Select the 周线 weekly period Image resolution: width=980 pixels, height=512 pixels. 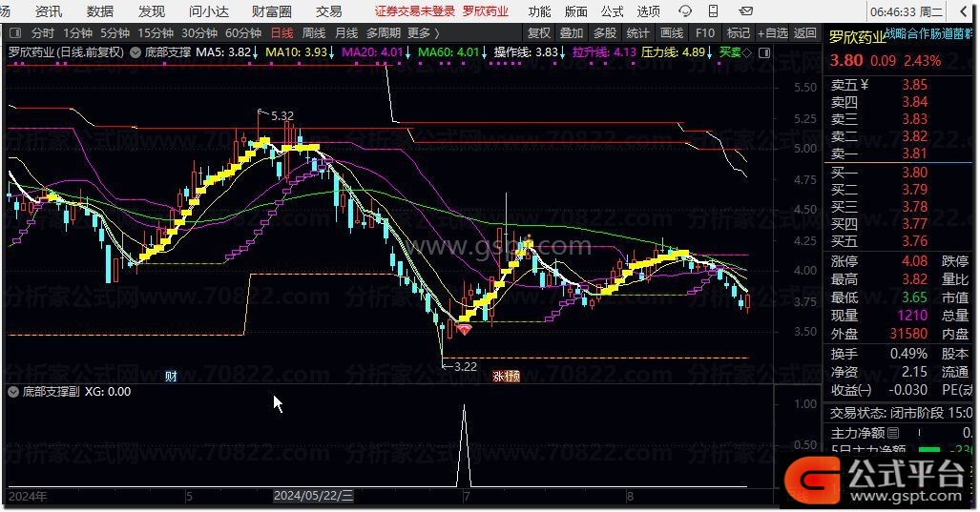[x=314, y=33]
